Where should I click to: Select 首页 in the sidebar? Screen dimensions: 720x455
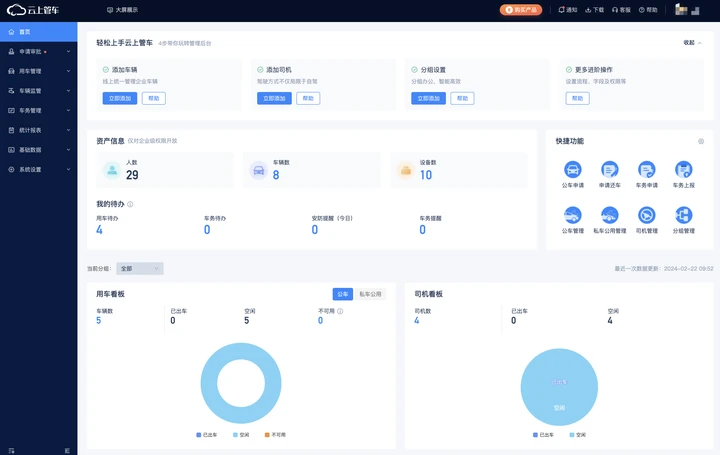(x=39, y=32)
